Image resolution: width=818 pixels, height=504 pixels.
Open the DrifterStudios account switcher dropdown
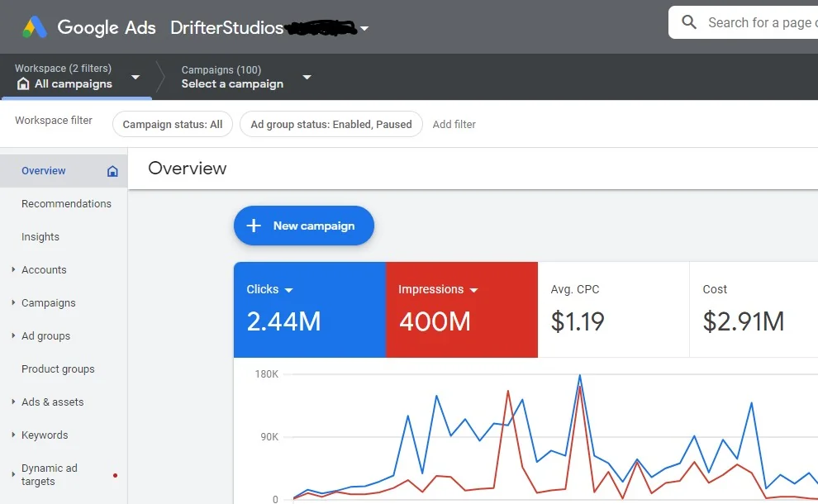coord(364,28)
